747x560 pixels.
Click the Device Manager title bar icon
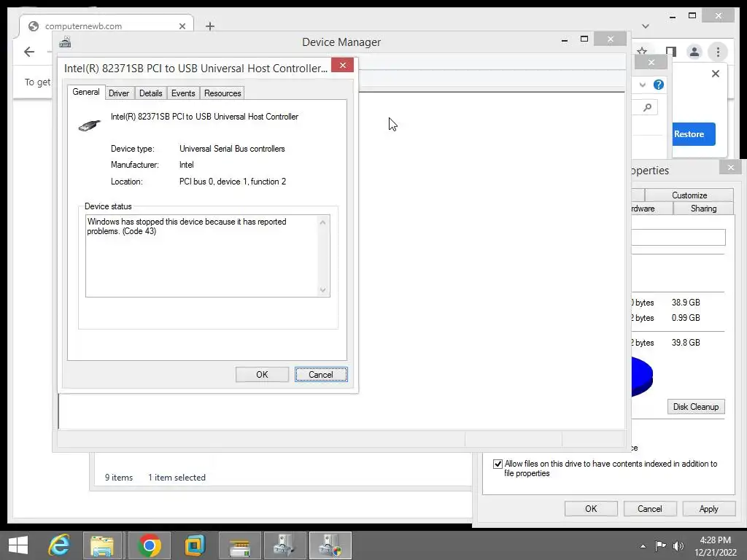(x=65, y=42)
